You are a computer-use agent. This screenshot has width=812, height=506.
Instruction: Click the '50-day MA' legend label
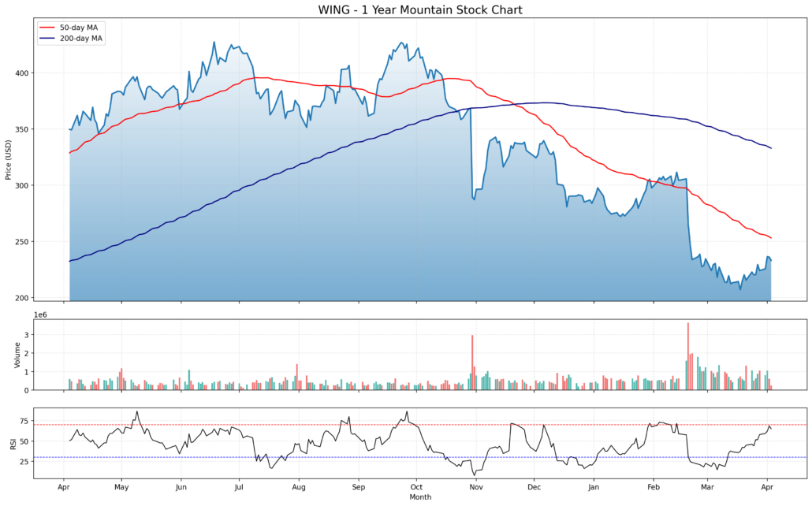79,28
